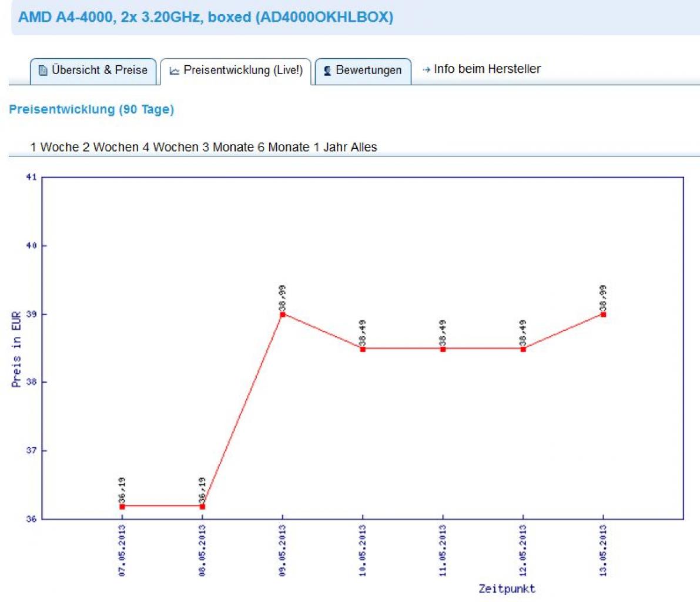Click the Preisentwicklung (90 Tage) heading
The height and width of the screenshot is (602, 700).
coord(92,109)
